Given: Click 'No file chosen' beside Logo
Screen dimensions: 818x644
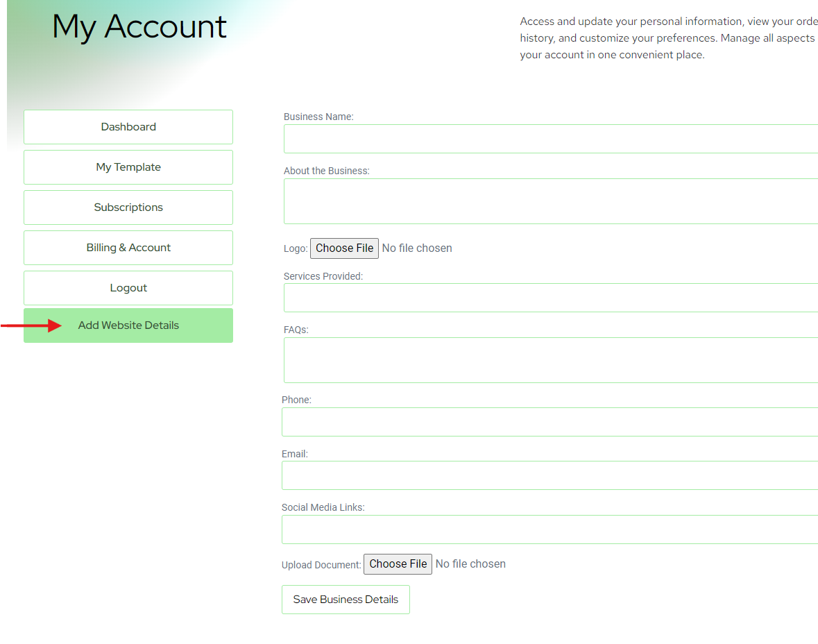Looking at the screenshot, I should 417,248.
